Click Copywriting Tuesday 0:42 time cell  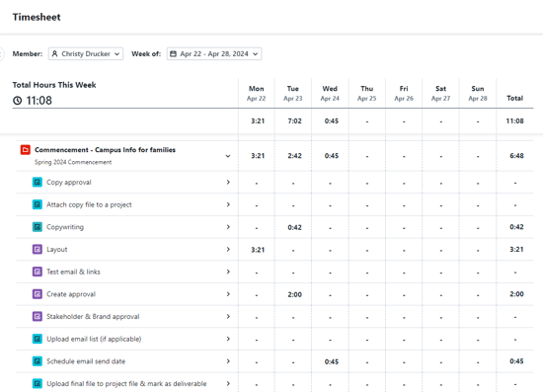[294, 227]
